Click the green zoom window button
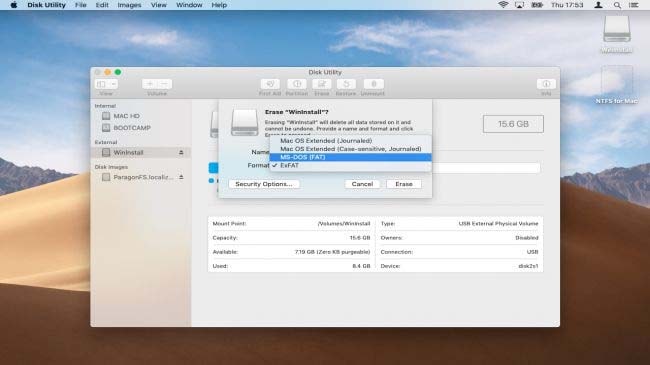 click(x=118, y=72)
